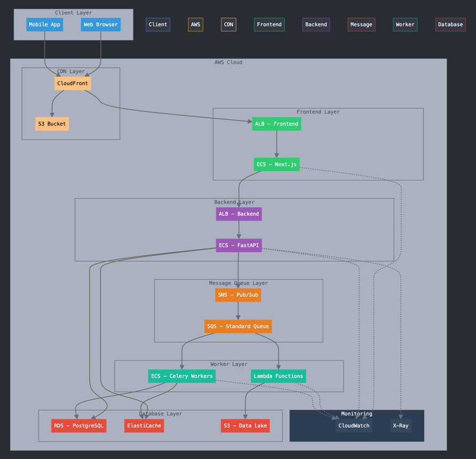Click the Message Queue Layer label
Image resolution: width=476 pixels, height=459 pixels.
tap(239, 283)
